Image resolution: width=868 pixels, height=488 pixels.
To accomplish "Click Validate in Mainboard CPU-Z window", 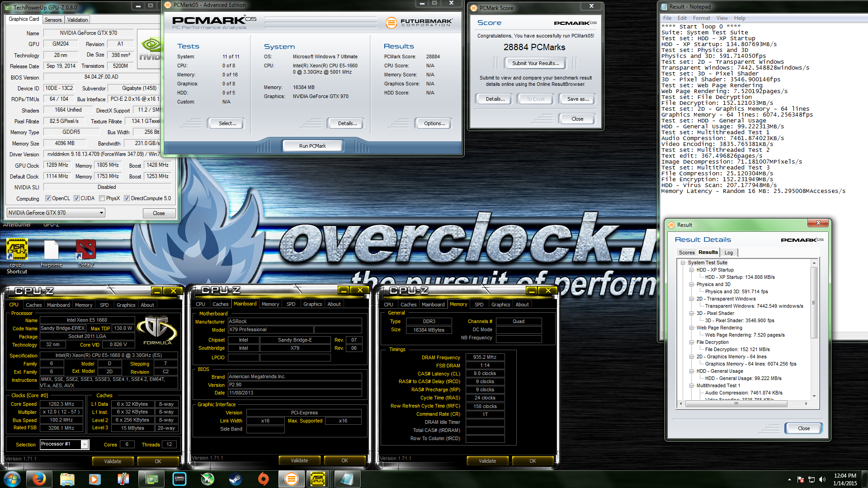I will (299, 460).
